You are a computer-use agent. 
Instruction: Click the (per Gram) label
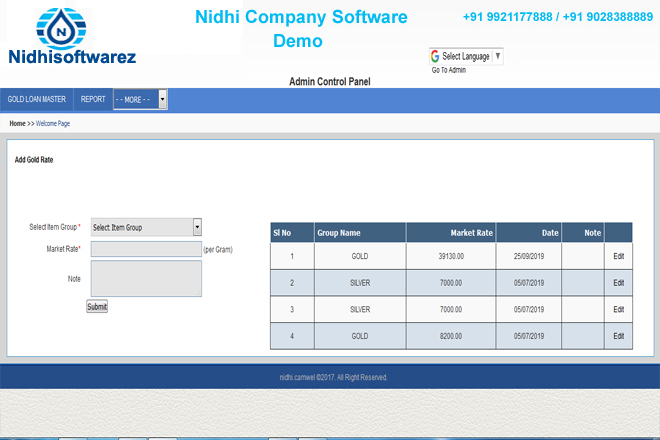(x=218, y=249)
